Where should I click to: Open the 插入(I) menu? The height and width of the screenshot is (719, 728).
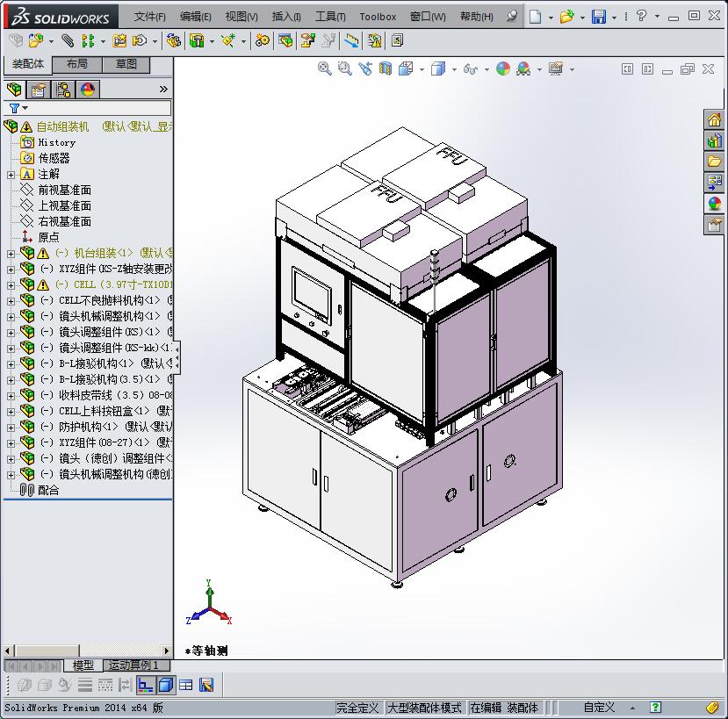pyautogui.click(x=286, y=17)
